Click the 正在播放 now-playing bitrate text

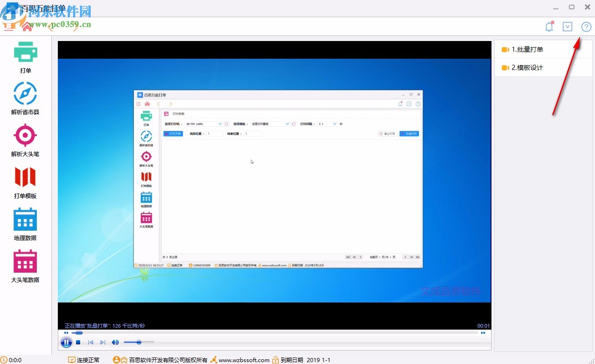[105, 326]
